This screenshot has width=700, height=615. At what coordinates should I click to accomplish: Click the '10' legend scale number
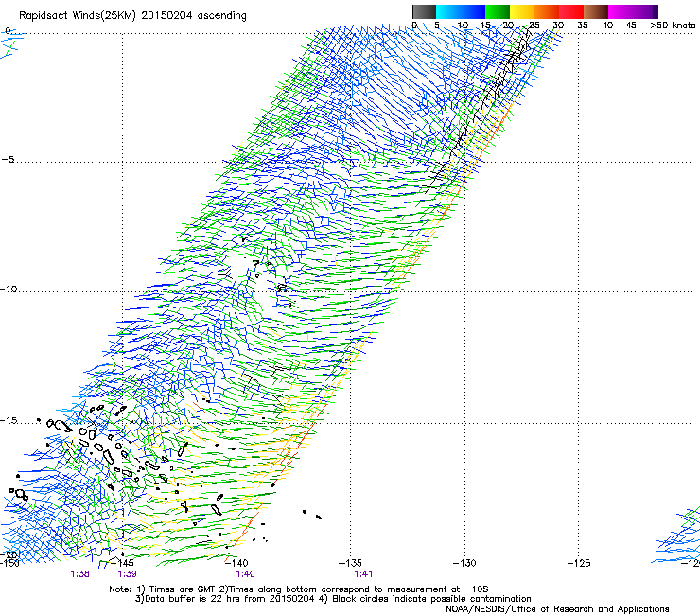[463, 26]
